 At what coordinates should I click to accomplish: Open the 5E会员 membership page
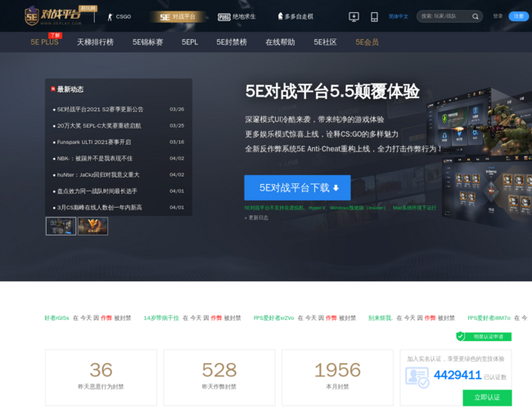point(367,42)
